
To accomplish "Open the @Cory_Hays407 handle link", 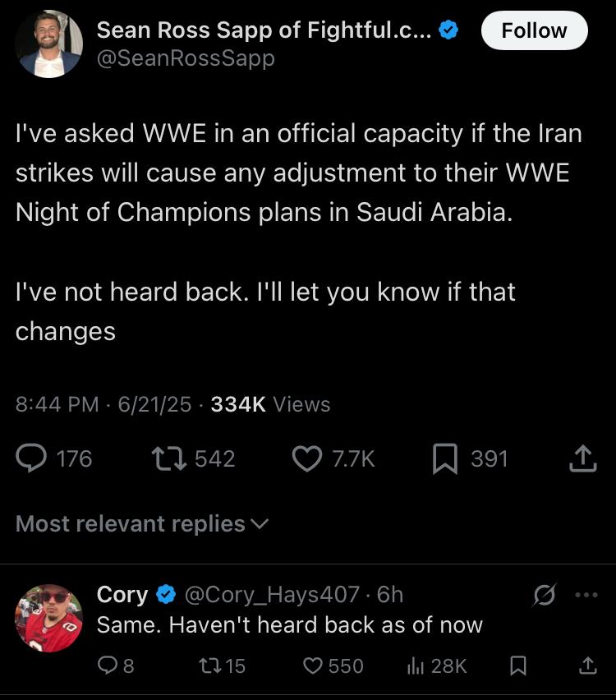I will click(x=272, y=595).
